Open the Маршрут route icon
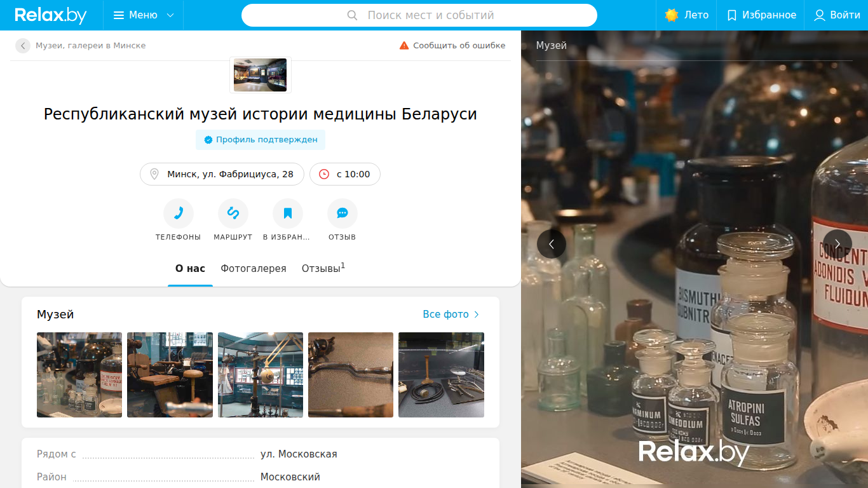This screenshot has height=488, width=868. tap(233, 213)
